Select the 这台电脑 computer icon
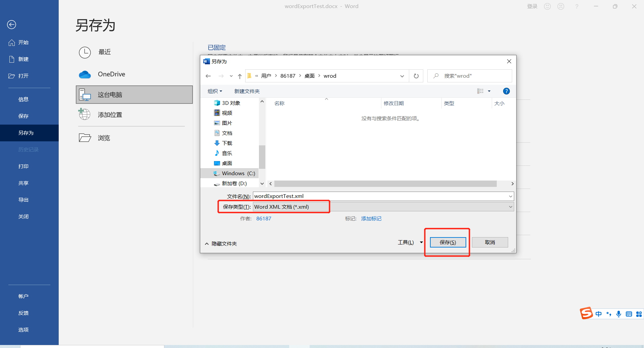 (x=85, y=95)
